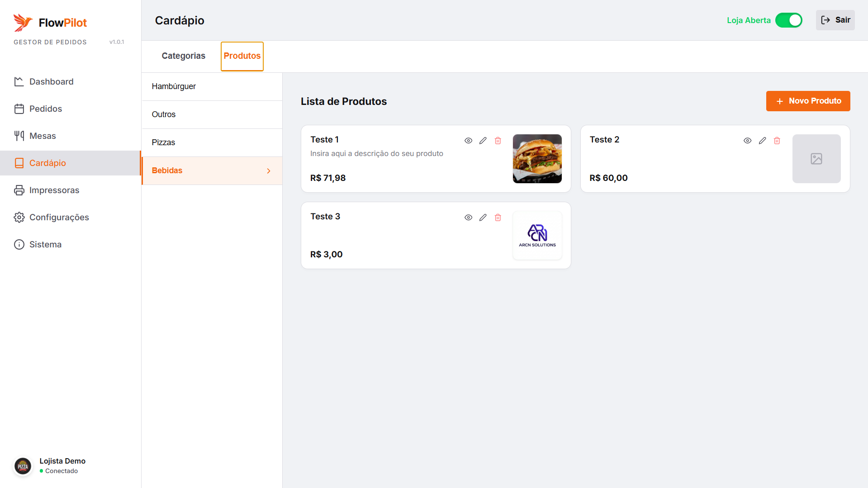Image resolution: width=868 pixels, height=488 pixels.
Task: Switch to the Categorias tab
Action: tap(183, 56)
